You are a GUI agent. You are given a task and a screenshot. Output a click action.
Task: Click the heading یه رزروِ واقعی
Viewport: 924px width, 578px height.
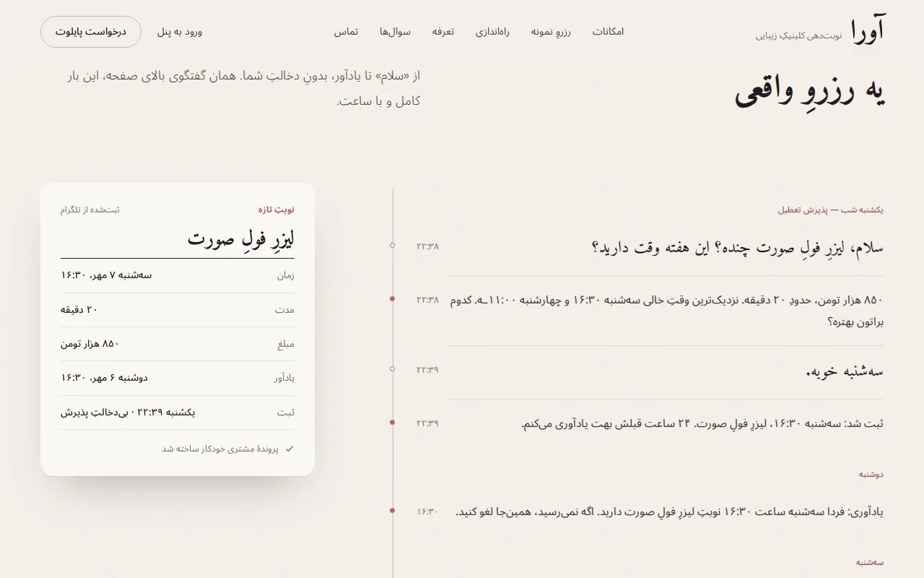809,92
